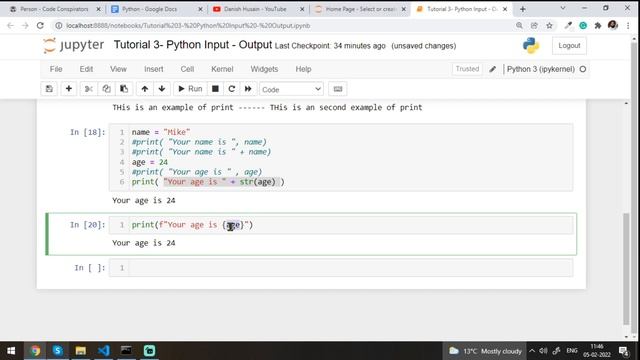Restart the kernel with the circular arrow icon
The height and width of the screenshot is (360, 640).
[231, 89]
